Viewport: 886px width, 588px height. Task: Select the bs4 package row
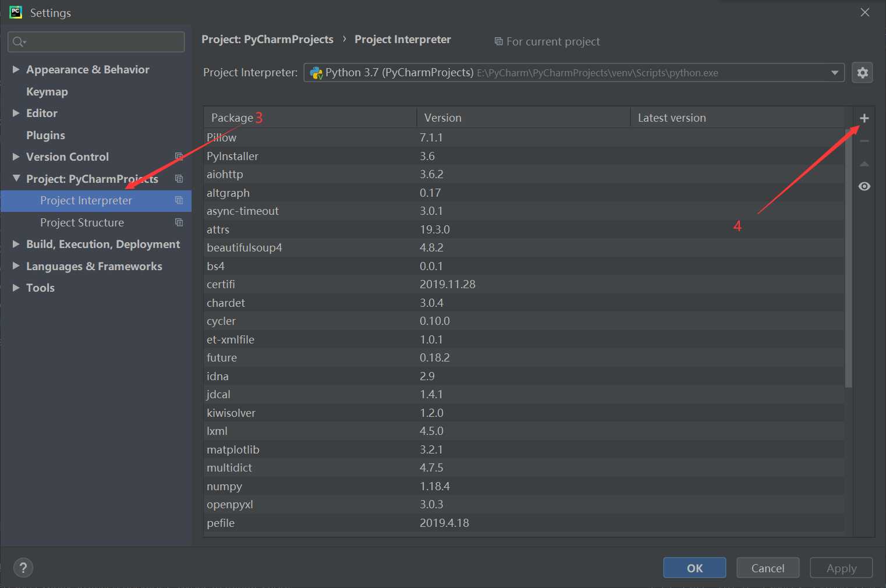tap(524, 266)
